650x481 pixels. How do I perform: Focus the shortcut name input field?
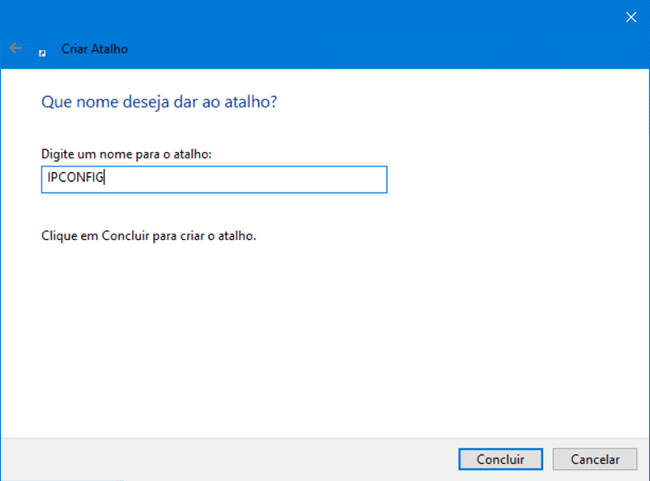pyautogui.click(x=212, y=179)
